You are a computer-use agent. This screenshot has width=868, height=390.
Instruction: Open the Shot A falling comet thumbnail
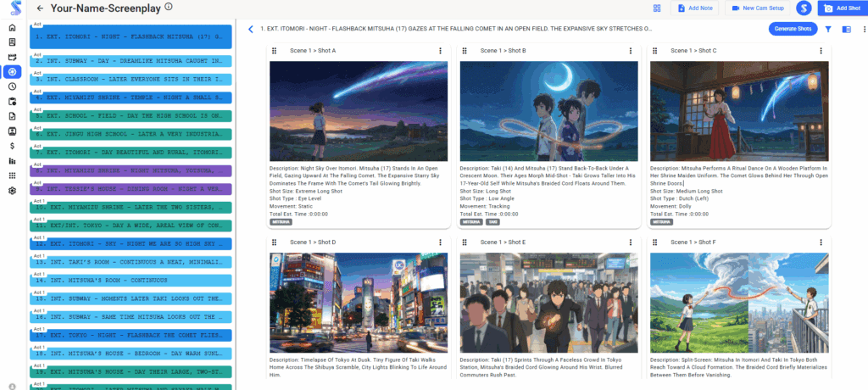[x=359, y=111]
